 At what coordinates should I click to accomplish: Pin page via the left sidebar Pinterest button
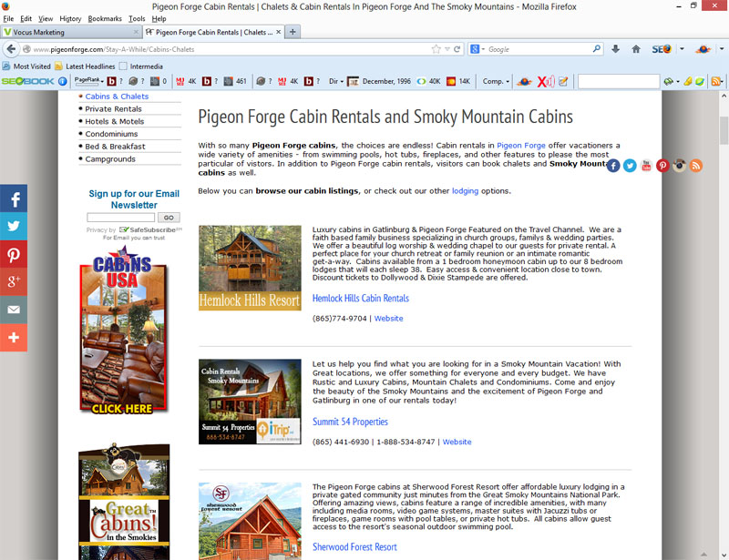[14, 254]
